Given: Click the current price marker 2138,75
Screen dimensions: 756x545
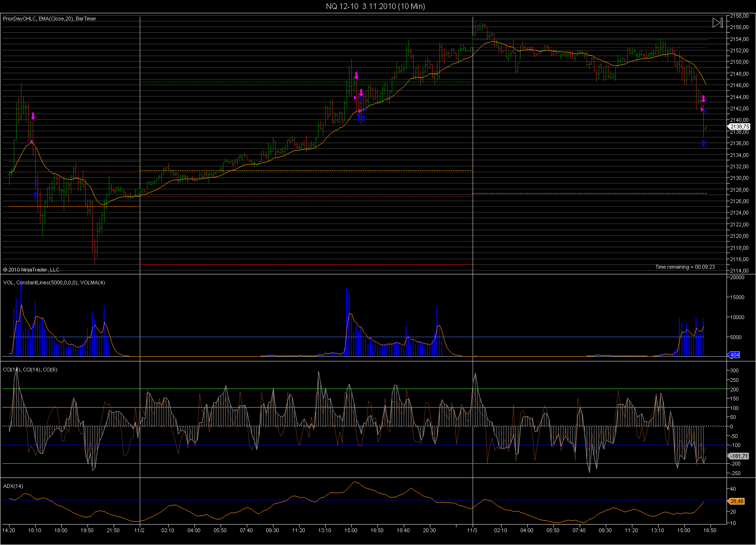Looking at the screenshot, I should click(739, 127).
